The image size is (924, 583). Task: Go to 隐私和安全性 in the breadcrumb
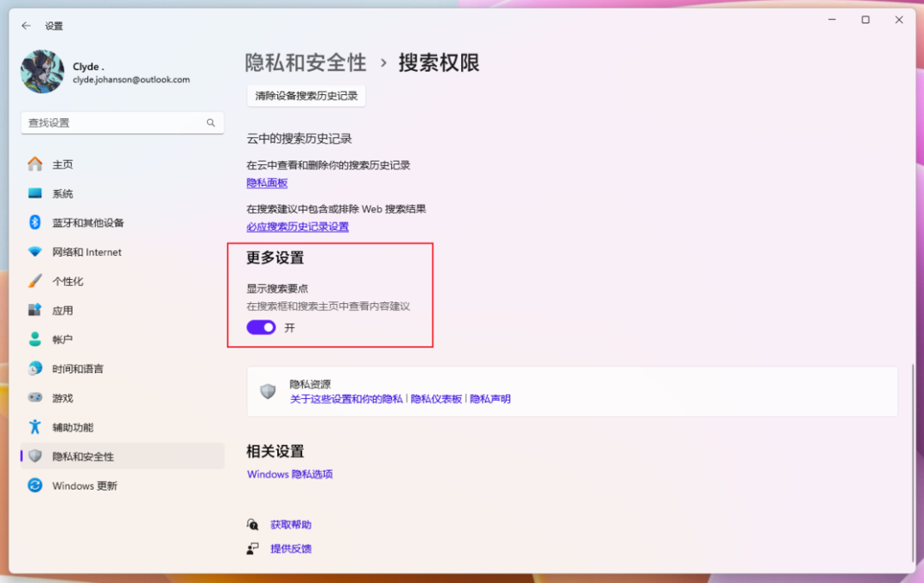305,62
